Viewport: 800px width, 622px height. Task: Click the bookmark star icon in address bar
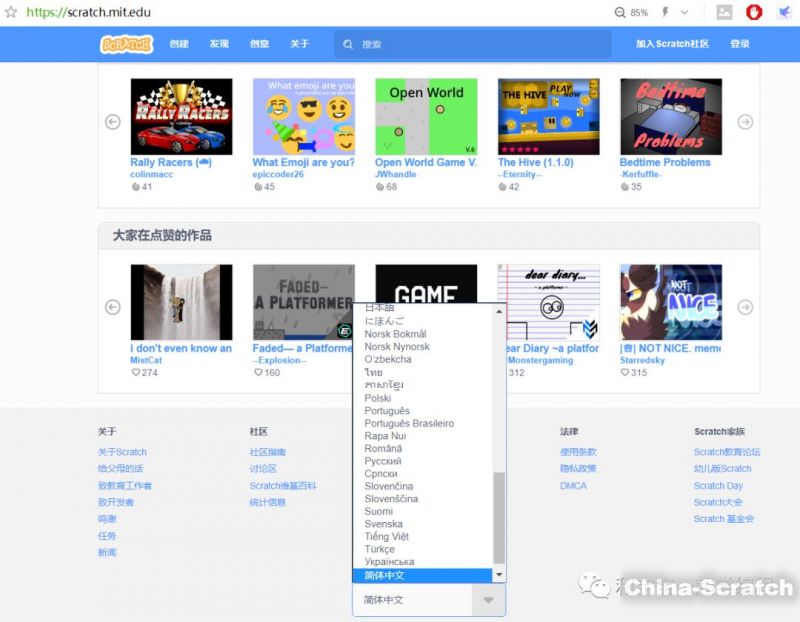coord(11,12)
